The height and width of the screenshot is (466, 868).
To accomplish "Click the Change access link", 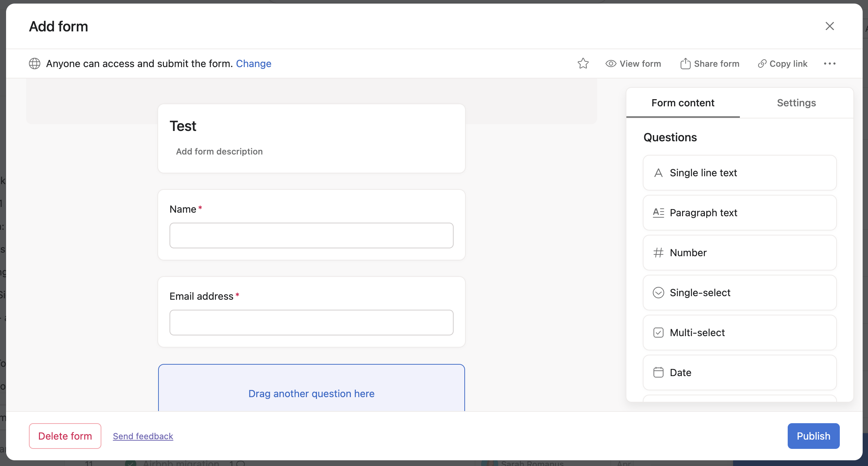I will (x=253, y=64).
